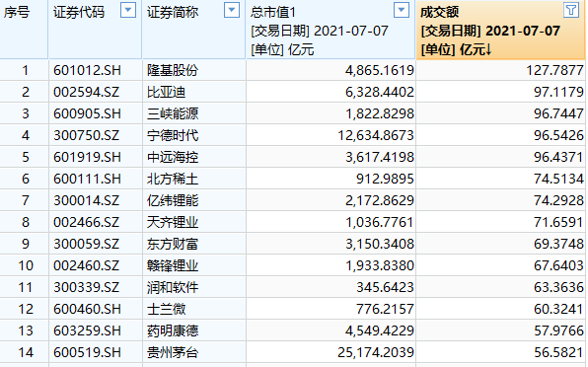Select turnover cell 97.1179
Viewport: 588px width, 367px height.
point(500,92)
